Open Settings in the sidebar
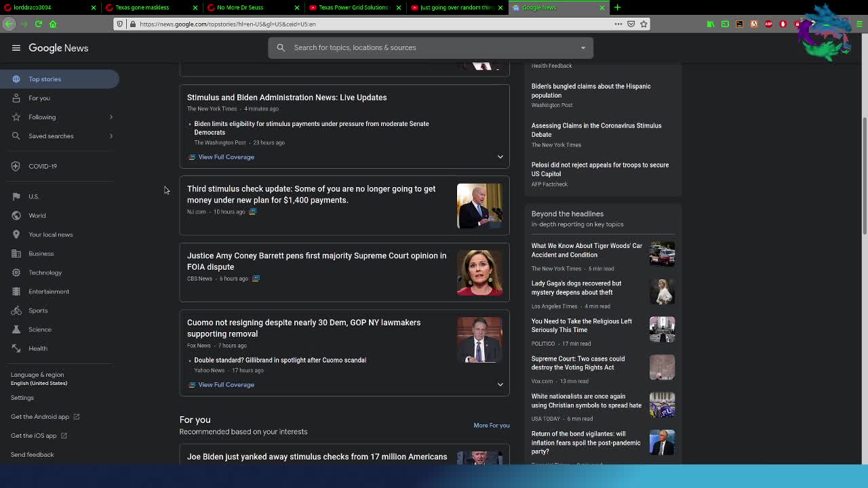The height and width of the screenshot is (488, 868). click(x=22, y=398)
